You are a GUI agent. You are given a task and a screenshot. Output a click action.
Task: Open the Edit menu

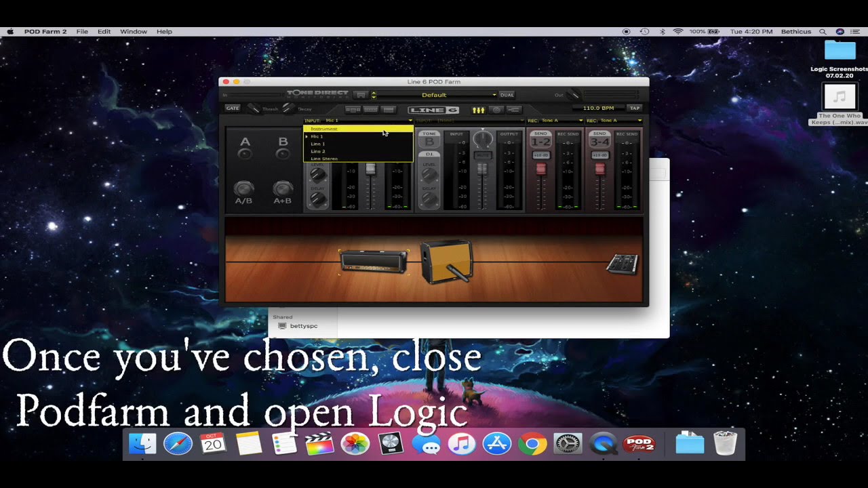[x=104, y=32]
